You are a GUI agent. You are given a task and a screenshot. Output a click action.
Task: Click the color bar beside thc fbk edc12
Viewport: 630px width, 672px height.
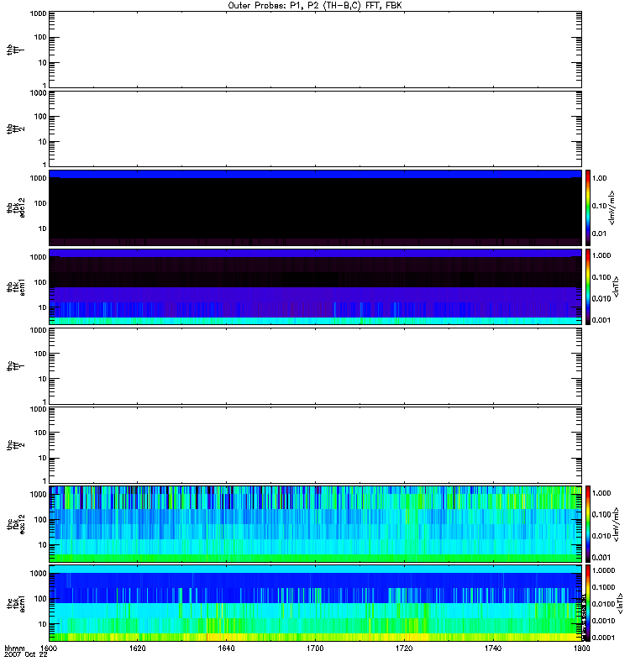(x=589, y=523)
